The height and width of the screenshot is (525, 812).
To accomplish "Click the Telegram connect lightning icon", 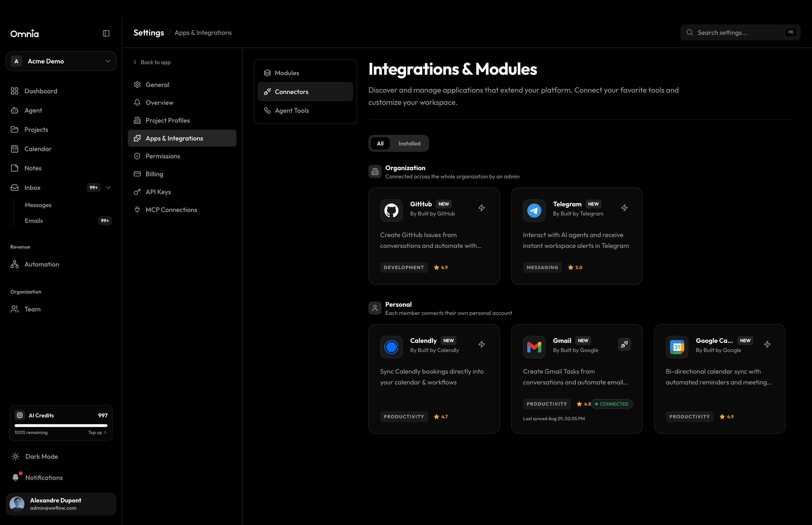I will (624, 208).
